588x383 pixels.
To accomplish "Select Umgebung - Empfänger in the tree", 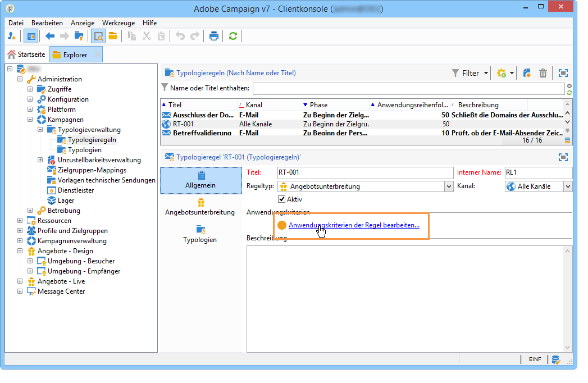I will 84,272.
